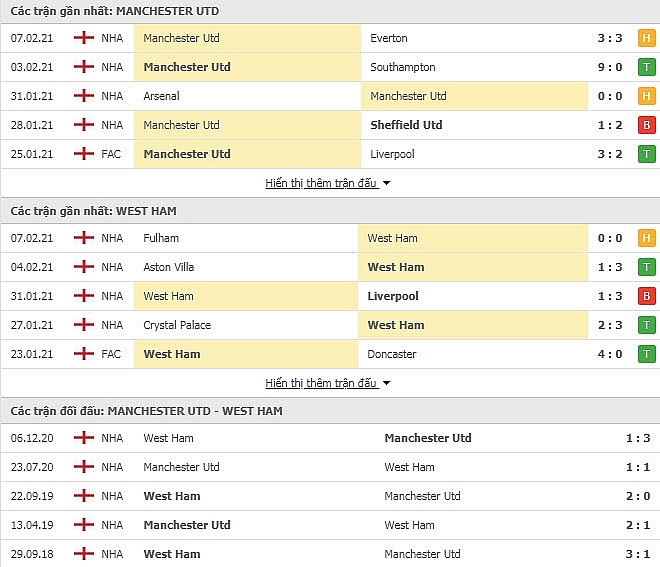Select the 13.04.19 Manchester Utd vs West Ham row

(330, 525)
